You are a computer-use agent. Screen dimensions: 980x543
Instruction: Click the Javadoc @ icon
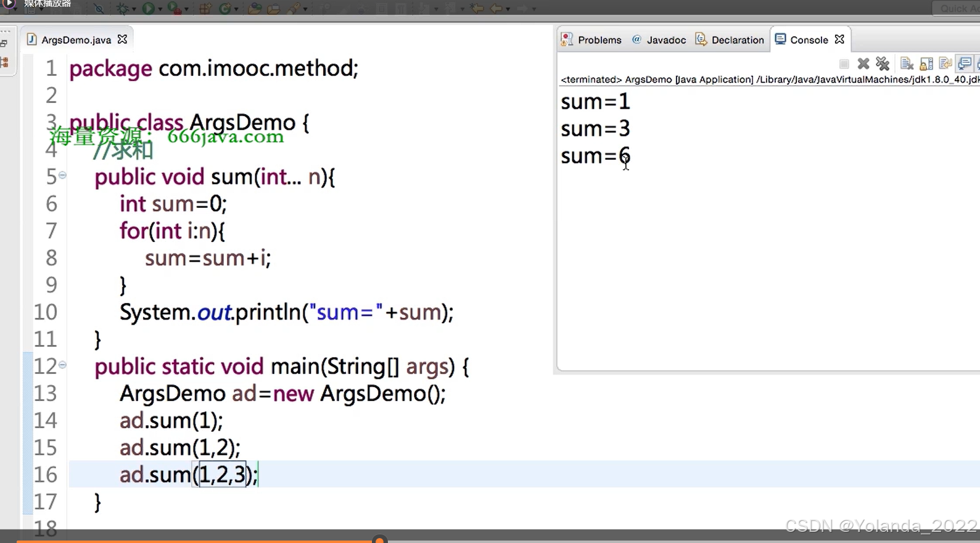coord(636,39)
